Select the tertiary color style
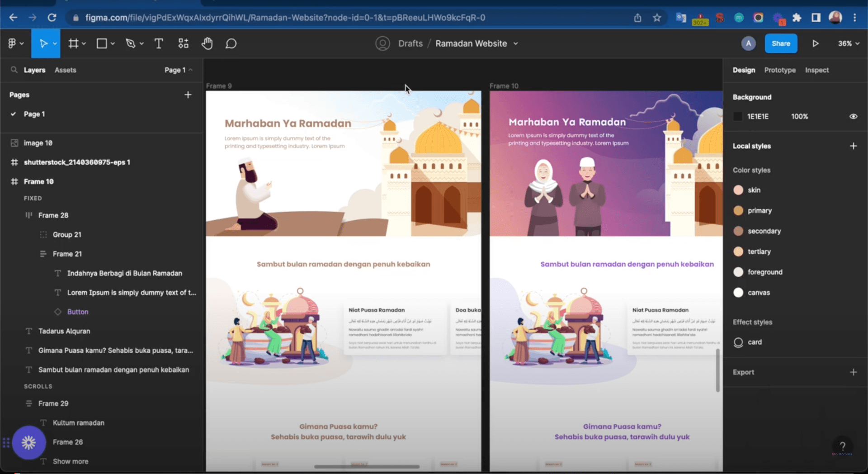Screen dimensions: 868x474 (752, 251)
